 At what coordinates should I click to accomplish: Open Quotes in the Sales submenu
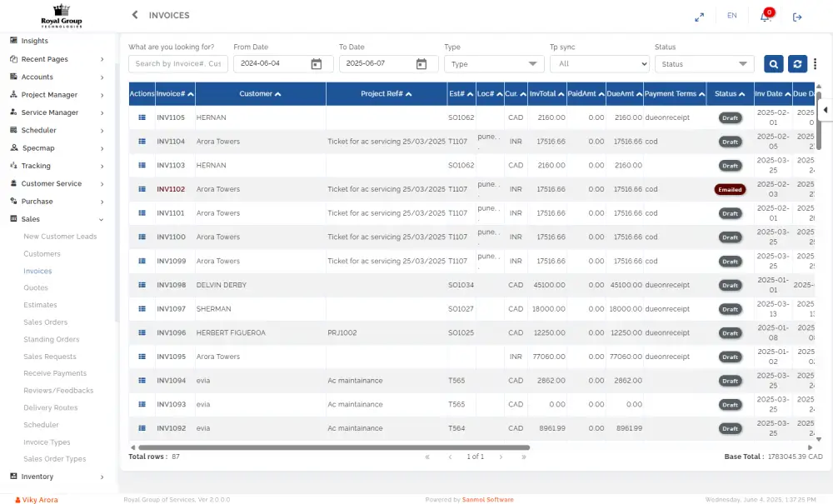coord(36,288)
